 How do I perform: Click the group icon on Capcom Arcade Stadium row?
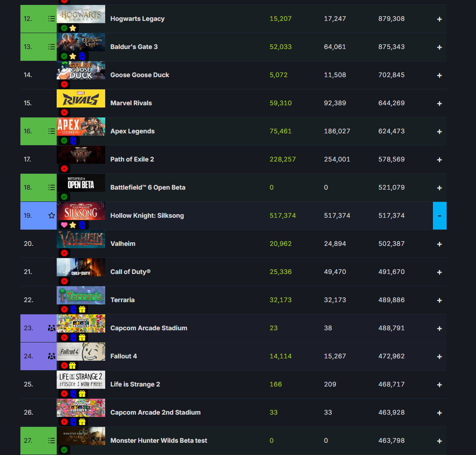(52, 328)
